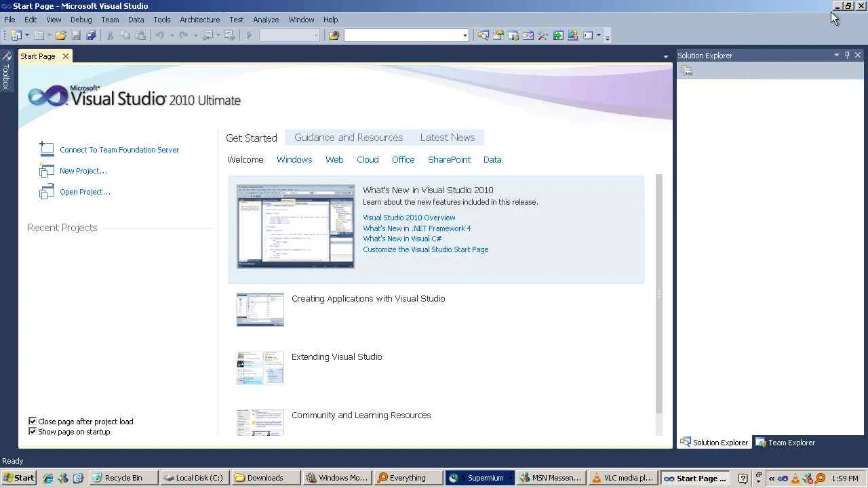Image resolution: width=868 pixels, height=488 pixels.
Task: Expand hidden system tray icons chevron
Action: [x=772, y=479]
